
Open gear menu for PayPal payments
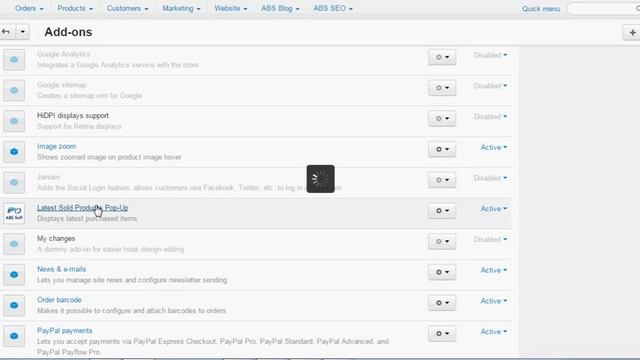(x=442, y=333)
